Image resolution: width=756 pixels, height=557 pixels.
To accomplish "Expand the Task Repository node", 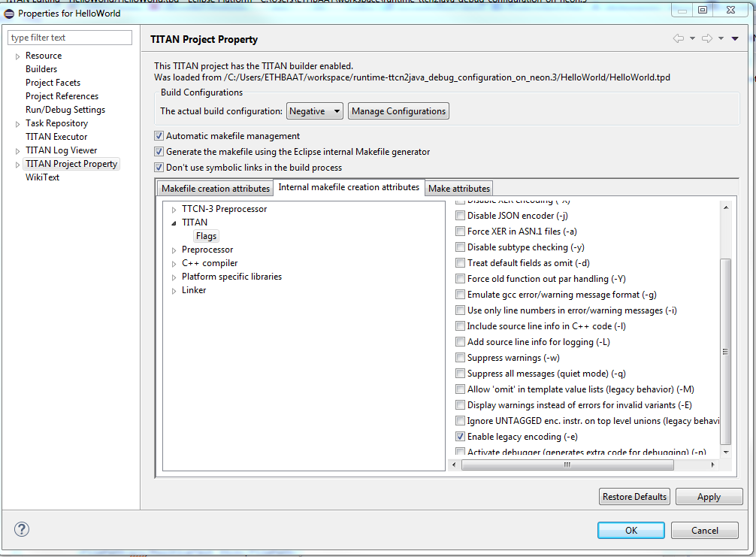I will (18, 124).
